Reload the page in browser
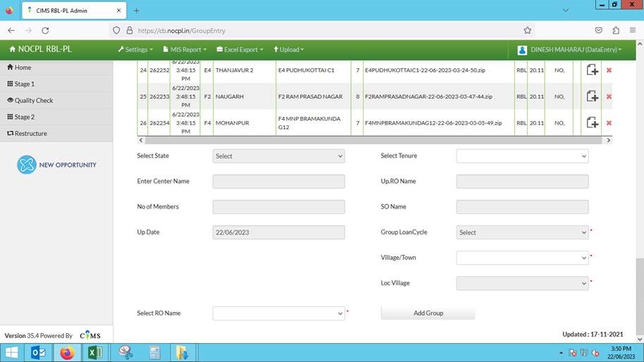 45,30
